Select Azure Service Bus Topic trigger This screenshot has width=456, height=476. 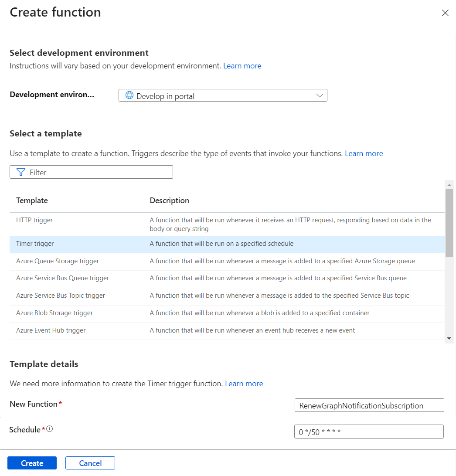pyautogui.click(x=61, y=296)
